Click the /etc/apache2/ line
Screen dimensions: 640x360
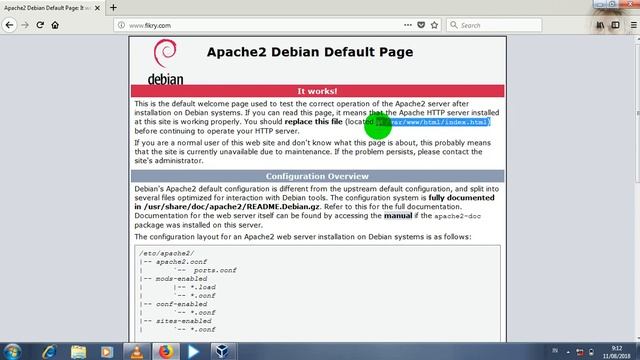click(x=167, y=253)
